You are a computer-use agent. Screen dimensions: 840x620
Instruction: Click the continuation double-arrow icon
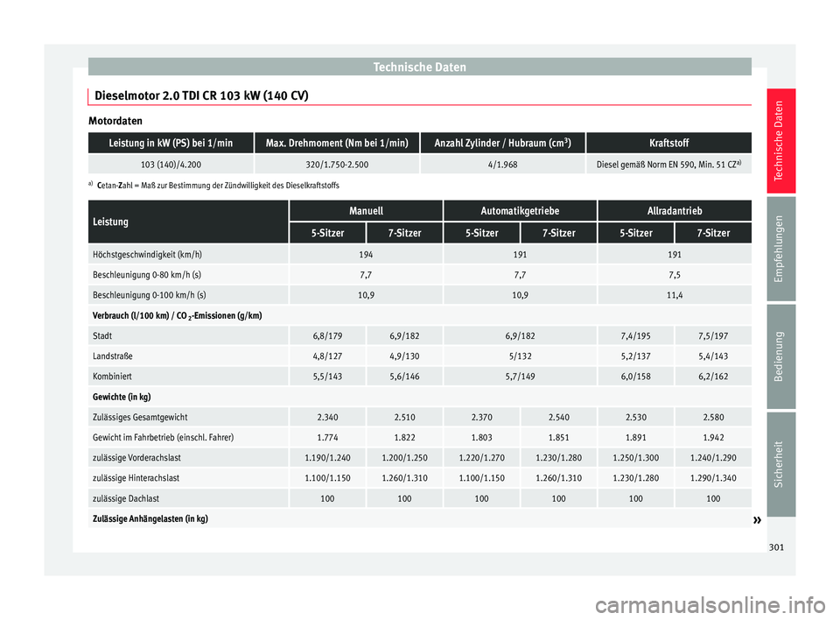[x=757, y=520]
